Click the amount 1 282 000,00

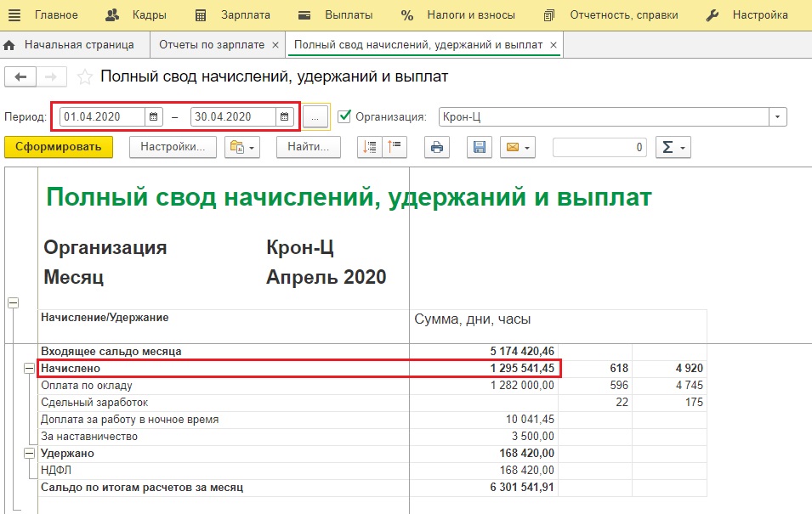click(522, 386)
